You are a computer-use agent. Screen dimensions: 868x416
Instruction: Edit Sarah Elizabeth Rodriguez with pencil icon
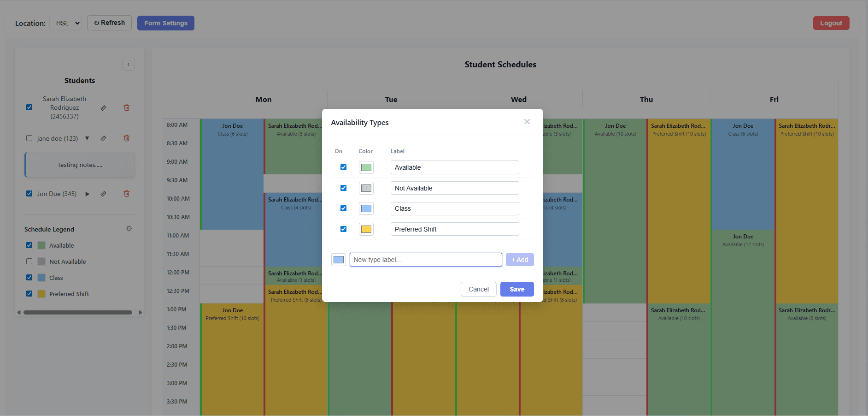coord(103,108)
